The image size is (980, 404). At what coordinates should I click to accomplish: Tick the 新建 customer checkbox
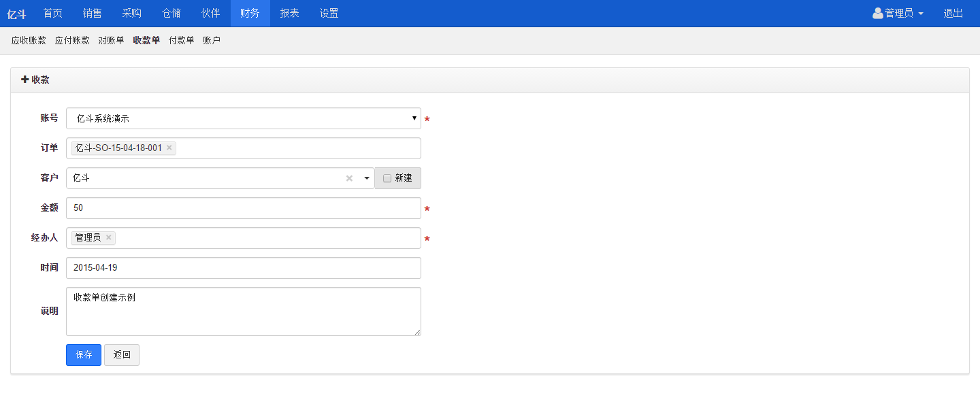point(387,178)
